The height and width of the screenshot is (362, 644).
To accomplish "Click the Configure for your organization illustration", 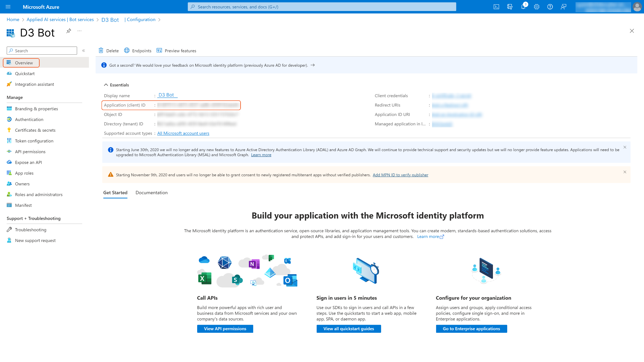I will point(486,271).
